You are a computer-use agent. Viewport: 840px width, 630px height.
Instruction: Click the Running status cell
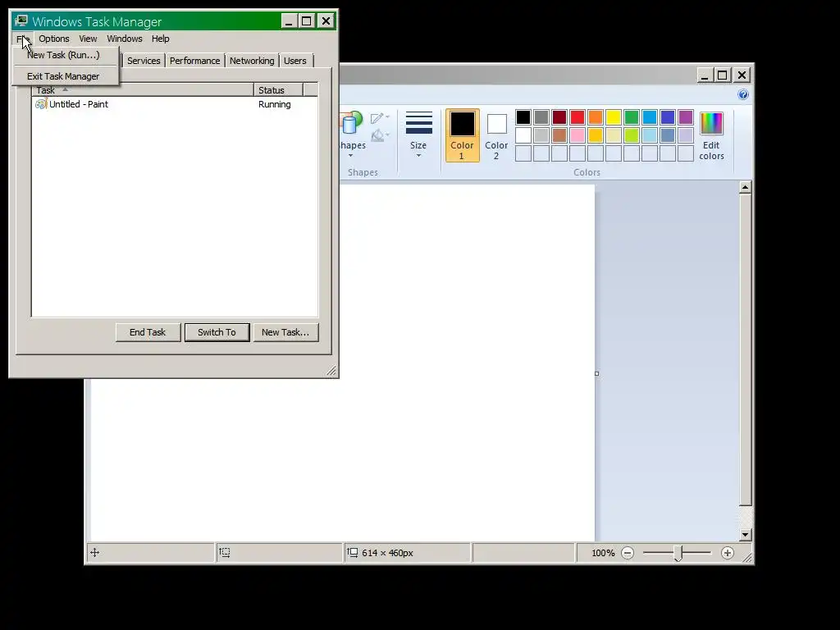[x=274, y=104]
